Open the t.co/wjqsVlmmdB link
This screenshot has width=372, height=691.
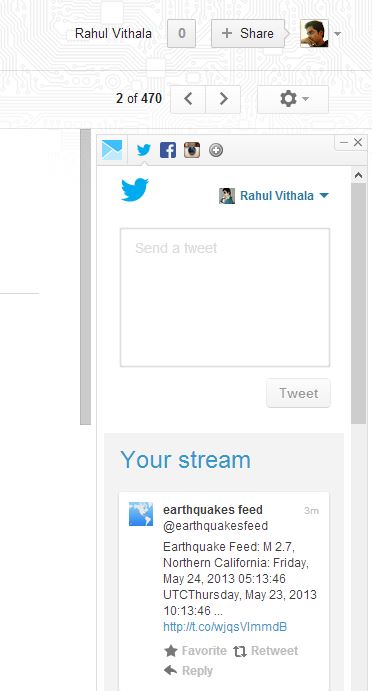pyautogui.click(x=225, y=627)
